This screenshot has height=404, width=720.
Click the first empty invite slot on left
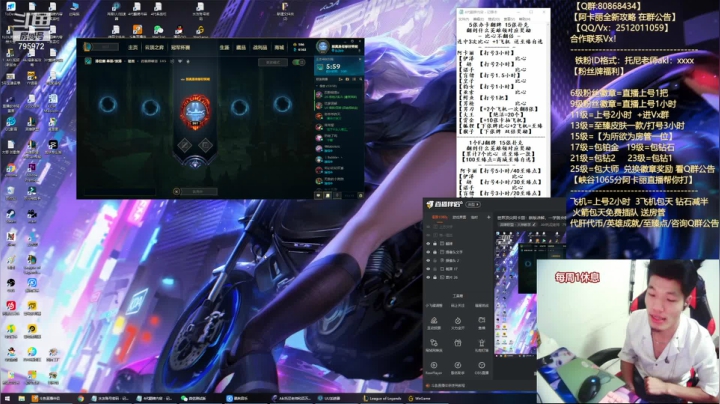coord(108,105)
